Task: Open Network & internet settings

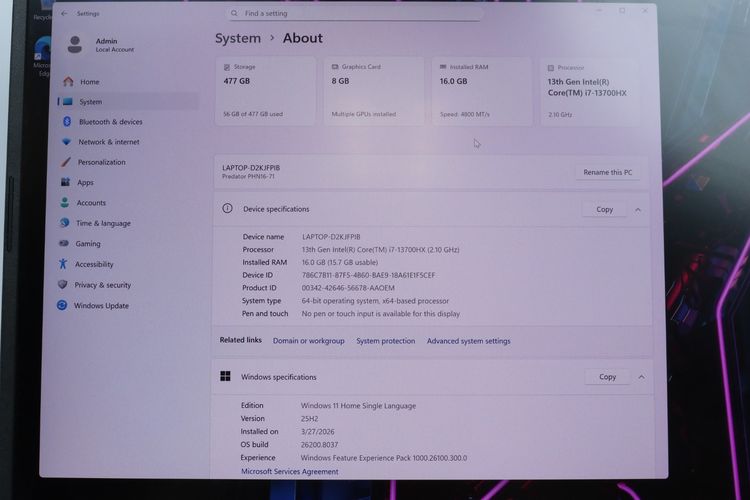Action: pos(108,142)
